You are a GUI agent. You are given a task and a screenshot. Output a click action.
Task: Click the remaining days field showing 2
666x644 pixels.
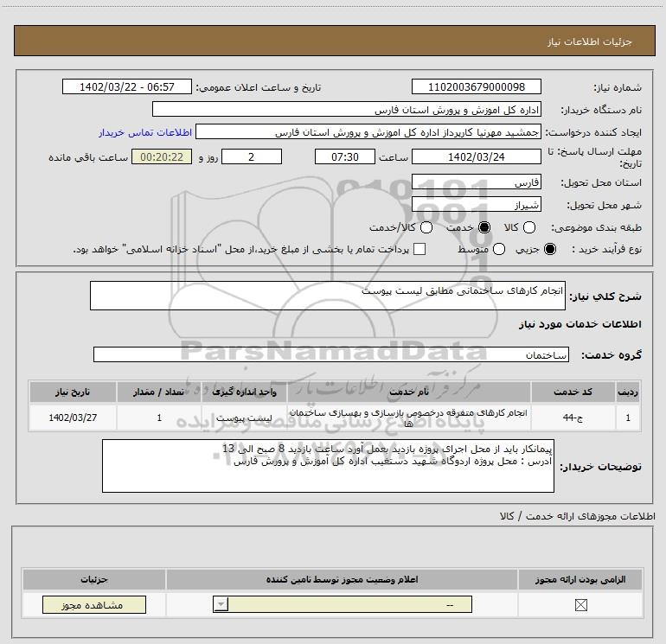(x=252, y=156)
